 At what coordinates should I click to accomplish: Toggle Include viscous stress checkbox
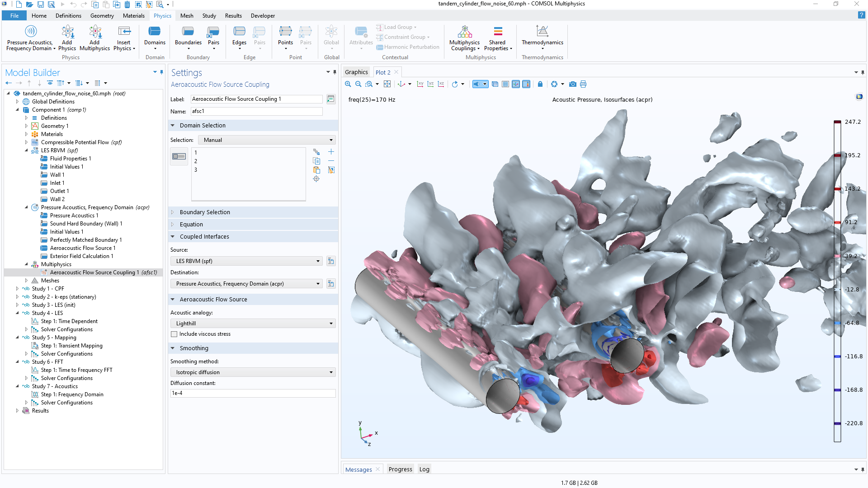[x=175, y=333]
